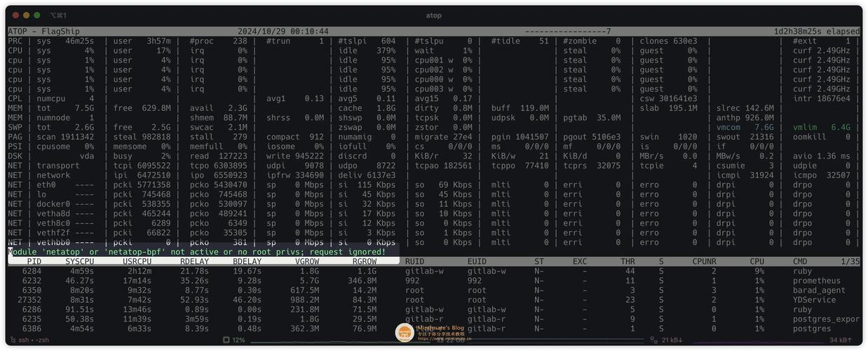This screenshot has height=351, width=868.
Task: Click the 21 kB download speed indicator
Action: click(666, 340)
